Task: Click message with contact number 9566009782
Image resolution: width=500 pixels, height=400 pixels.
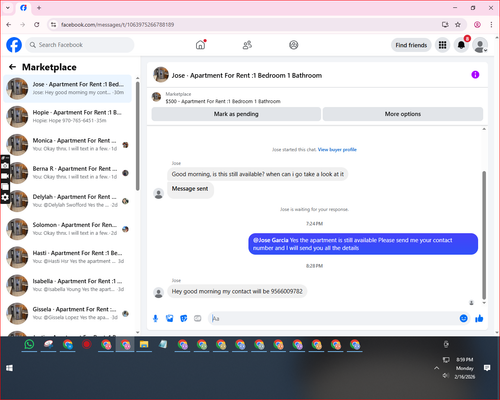Action: coord(237,291)
